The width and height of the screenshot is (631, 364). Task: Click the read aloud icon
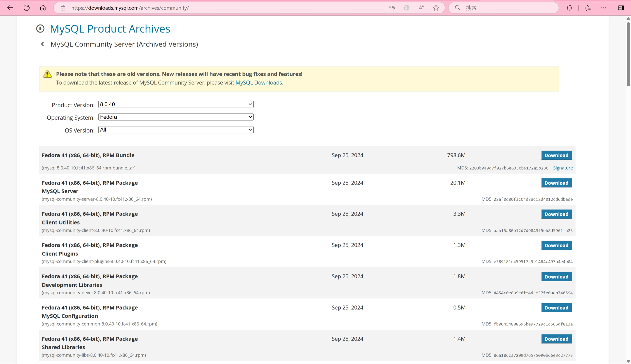[421, 8]
